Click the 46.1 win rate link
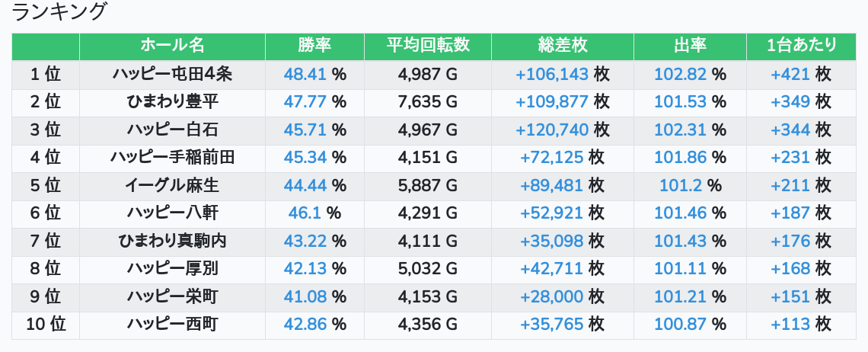 [305, 213]
